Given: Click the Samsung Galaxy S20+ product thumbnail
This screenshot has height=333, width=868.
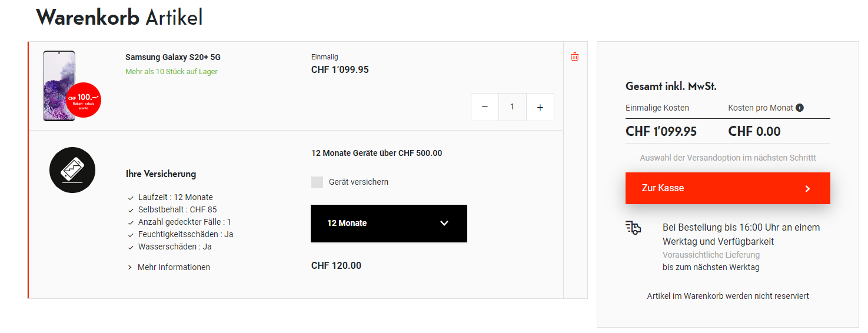Looking at the screenshot, I should coord(59,85).
